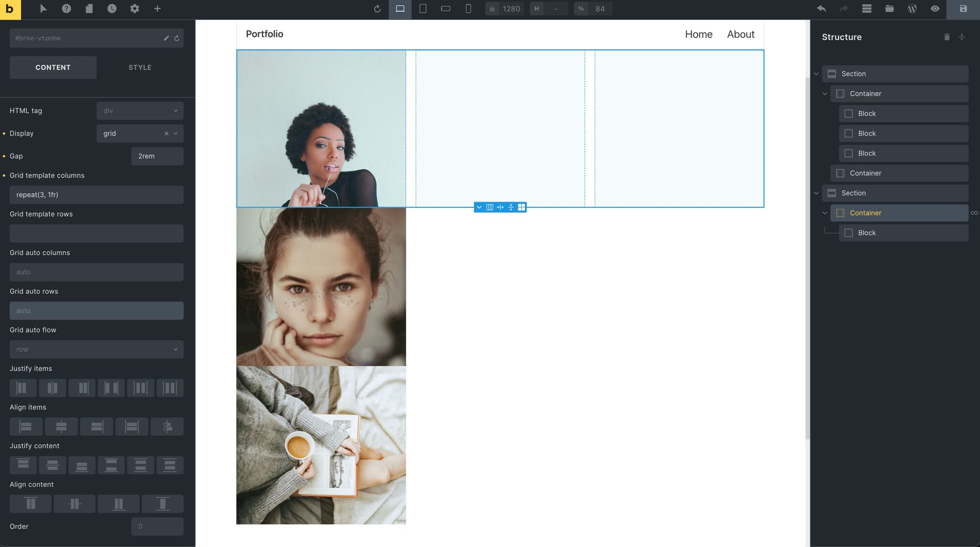Set Align items to baseline
980x547 pixels.
[x=167, y=427]
